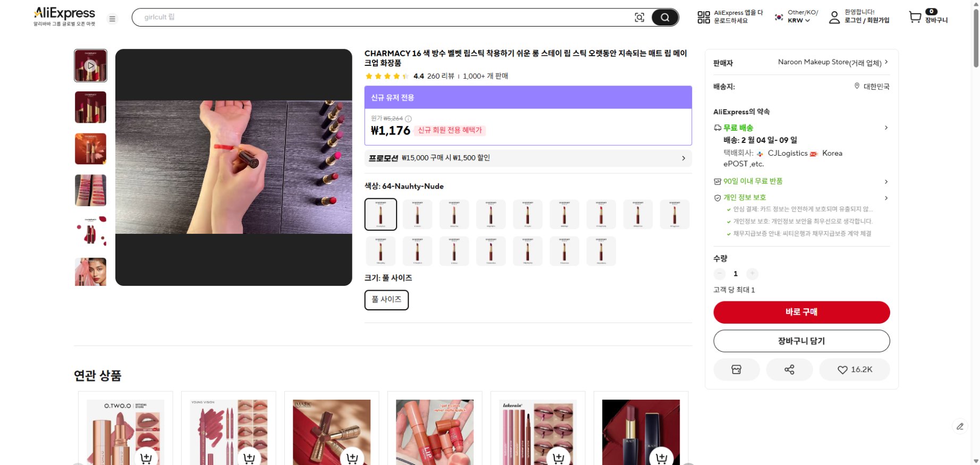
Task: Add O.TWO.O lipstick to cart icon
Action: (146, 458)
